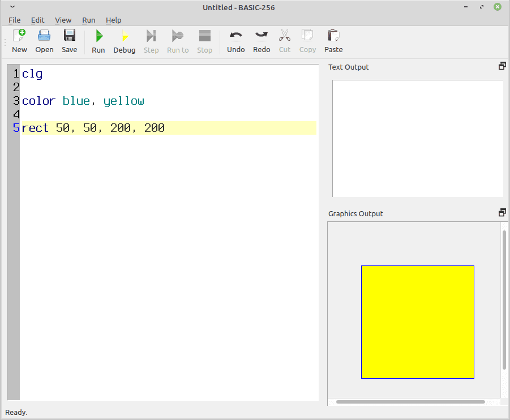Undo the last edit
Viewport: 510px width, 420px height.
coord(235,41)
